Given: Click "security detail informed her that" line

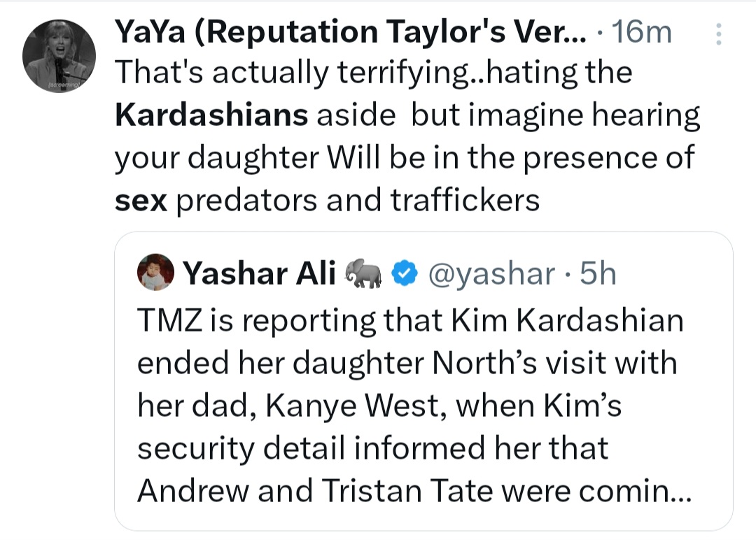Looking at the screenshot, I should 372,448.
